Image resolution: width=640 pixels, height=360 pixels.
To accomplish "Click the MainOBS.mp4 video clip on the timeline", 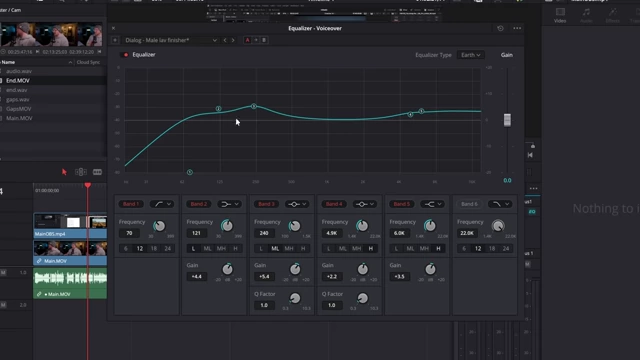I will point(70,225).
